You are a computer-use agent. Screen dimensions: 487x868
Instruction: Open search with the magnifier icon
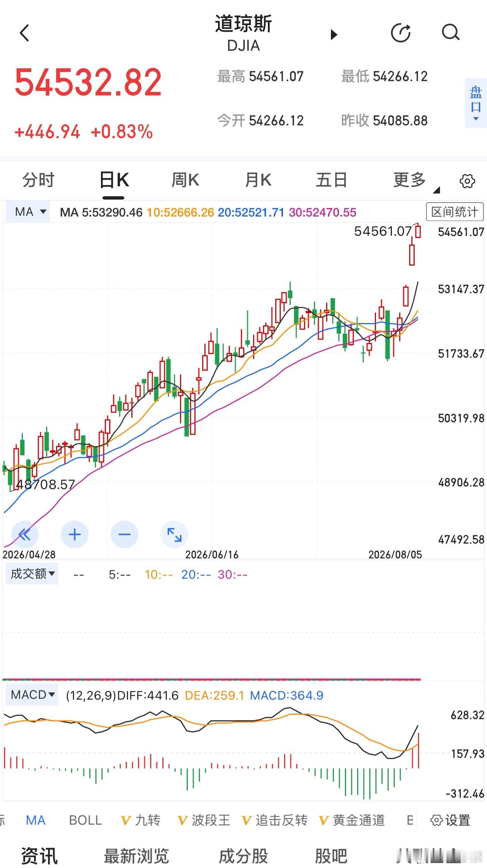(450, 32)
